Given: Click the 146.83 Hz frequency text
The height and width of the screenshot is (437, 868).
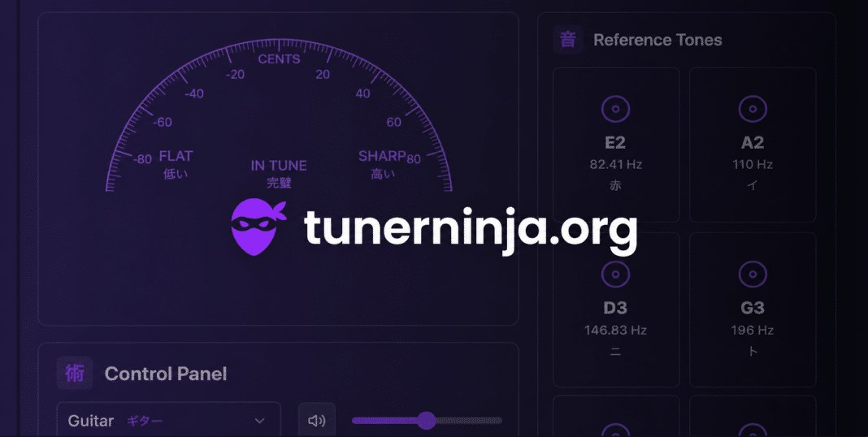Looking at the screenshot, I should click(615, 331).
